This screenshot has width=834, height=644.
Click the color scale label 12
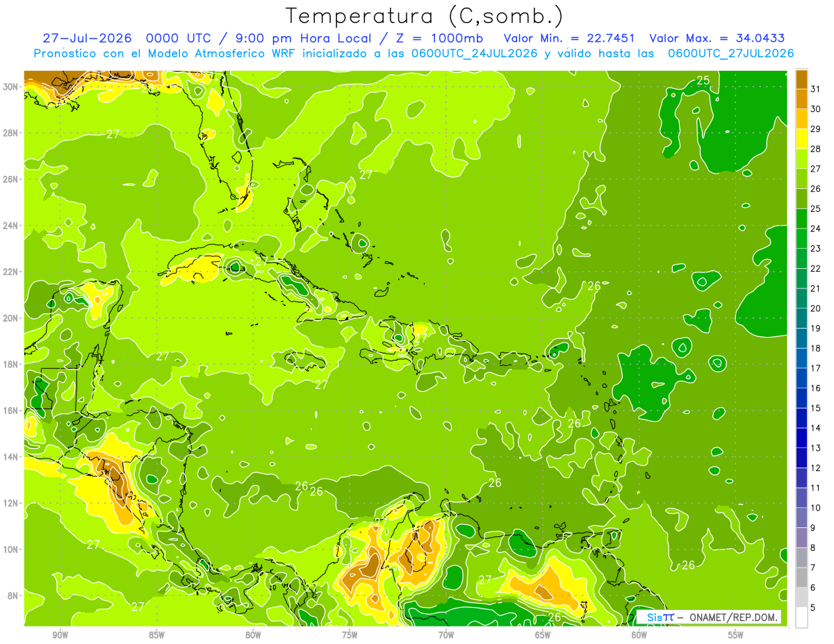815,468
